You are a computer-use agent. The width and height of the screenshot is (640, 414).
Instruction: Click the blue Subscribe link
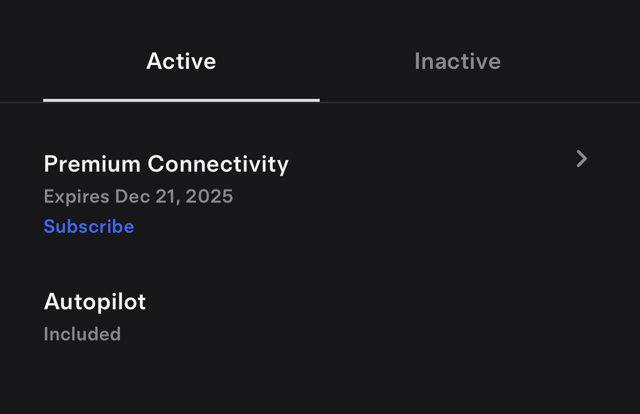89,226
